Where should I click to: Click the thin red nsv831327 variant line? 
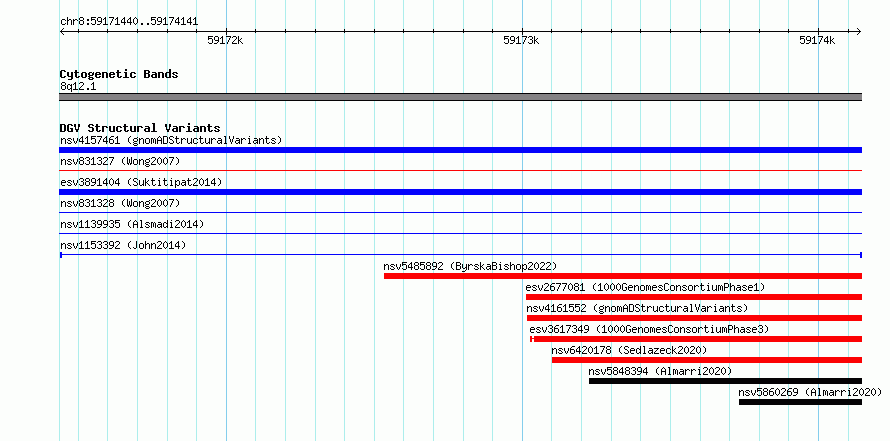460,170
